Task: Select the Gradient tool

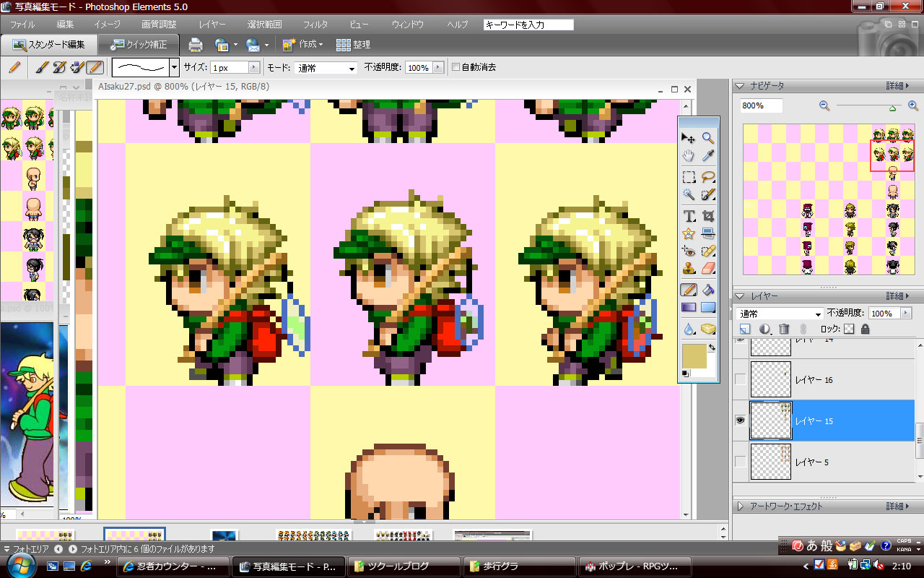Action: [x=689, y=309]
